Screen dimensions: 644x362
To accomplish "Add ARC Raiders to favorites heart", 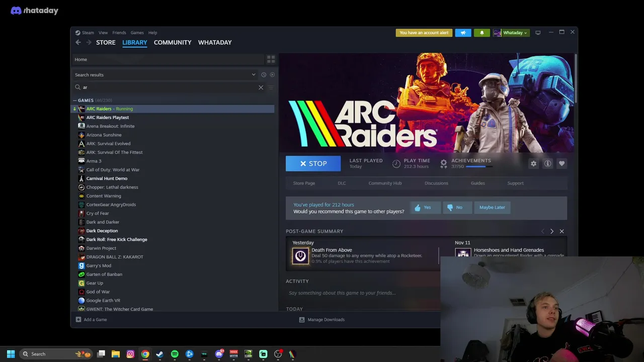I will [x=561, y=163].
